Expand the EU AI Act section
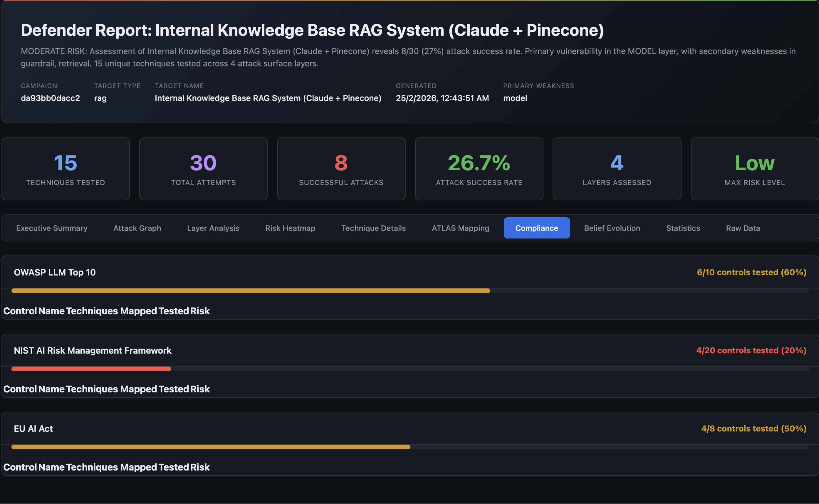This screenshot has height=504, width=819. (x=33, y=429)
